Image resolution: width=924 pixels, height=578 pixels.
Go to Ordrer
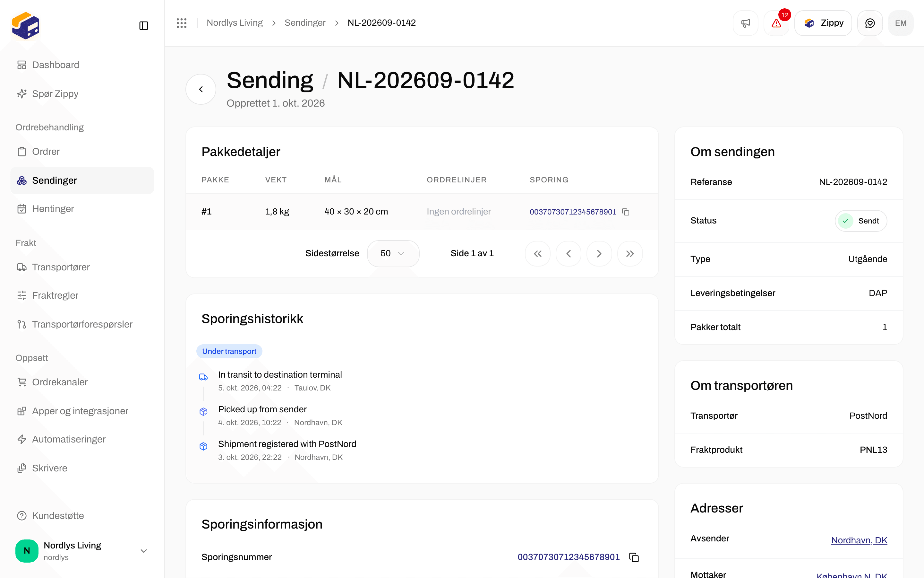(82, 151)
